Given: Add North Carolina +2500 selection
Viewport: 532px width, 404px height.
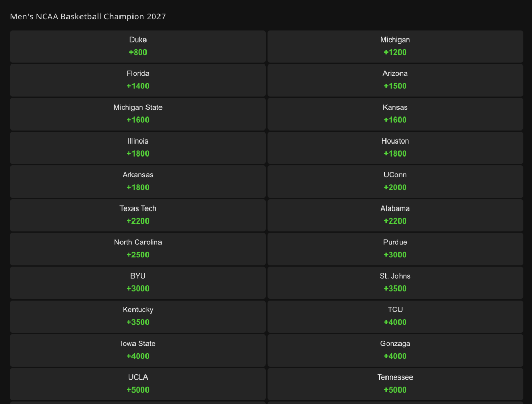Looking at the screenshot, I should (138, 249).
